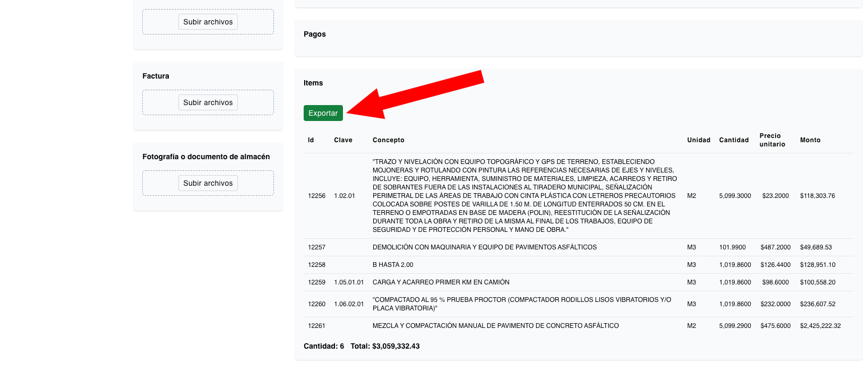
Task: Click the $2,425,222.32 amount cell
Action: 820,326
